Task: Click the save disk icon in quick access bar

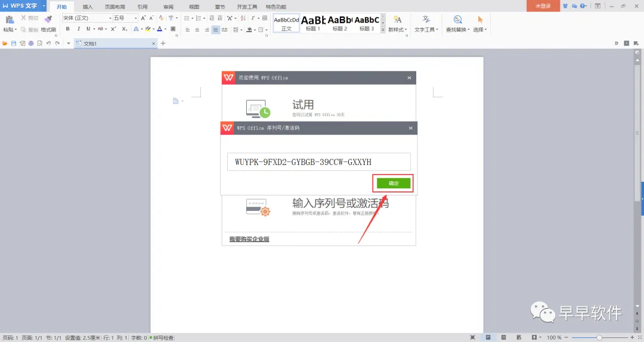Action: [x=14, y=43]
